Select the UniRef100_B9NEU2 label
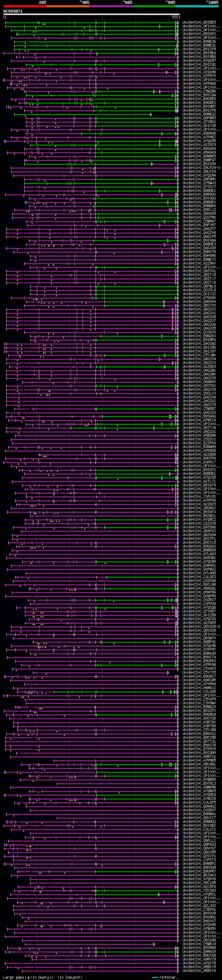 tap(199, 114)
